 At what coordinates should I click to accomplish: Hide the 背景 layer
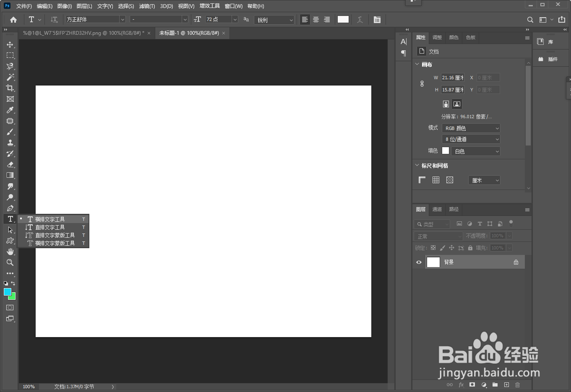(418, 262)
